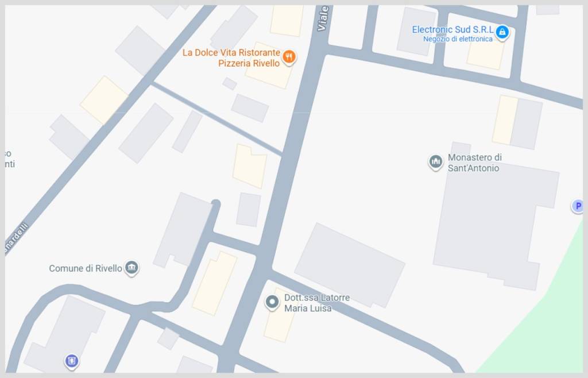Select the Dott.ssa Latorre Maria Luisa label
This screenshot has height=378, width=588.
[317, 303]
